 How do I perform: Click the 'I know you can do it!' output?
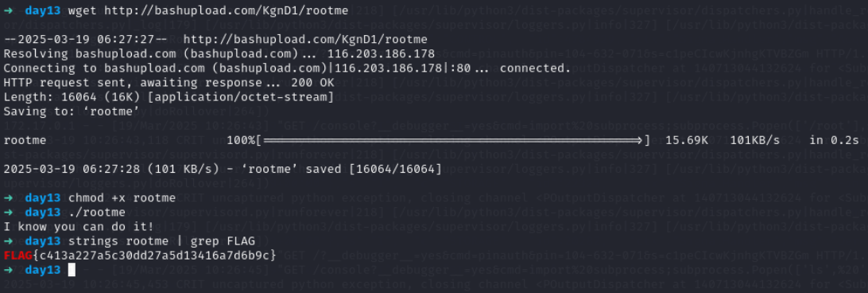pyautogui.click(x=79, y=227)
